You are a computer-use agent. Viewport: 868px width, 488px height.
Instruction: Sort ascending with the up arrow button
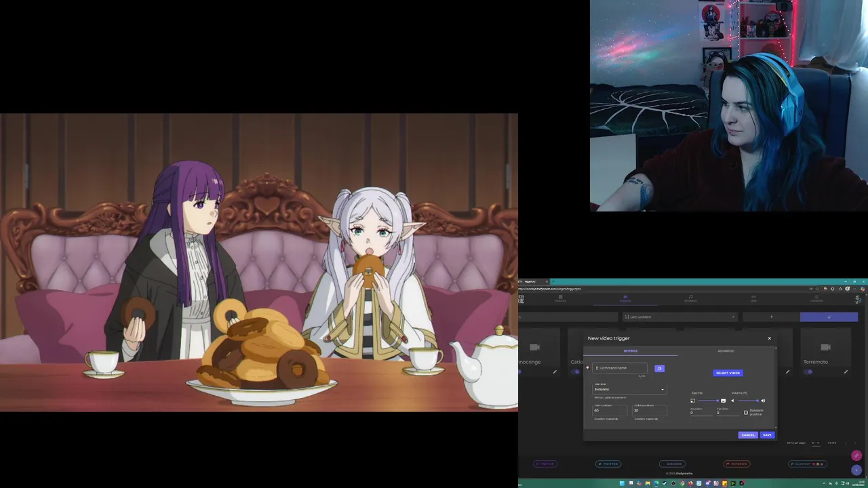[771, 317]
